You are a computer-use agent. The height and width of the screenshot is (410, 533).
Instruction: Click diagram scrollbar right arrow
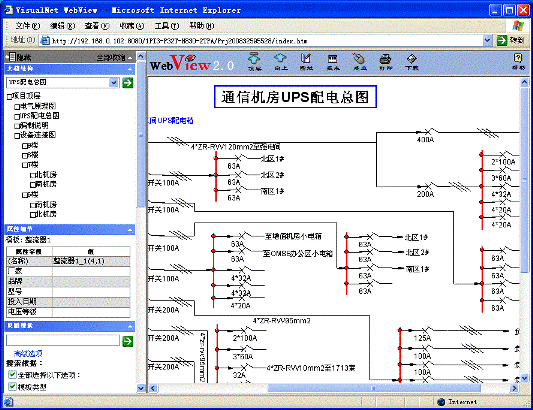515,388
